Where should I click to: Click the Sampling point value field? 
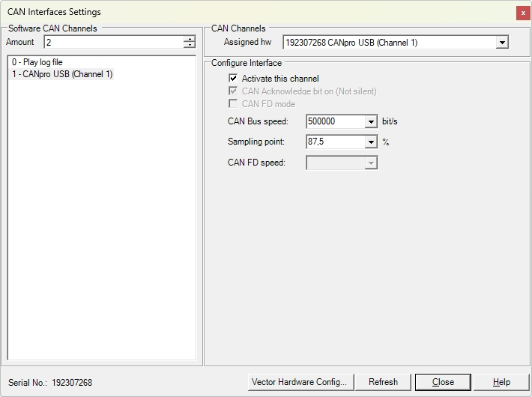pos(336,142)
